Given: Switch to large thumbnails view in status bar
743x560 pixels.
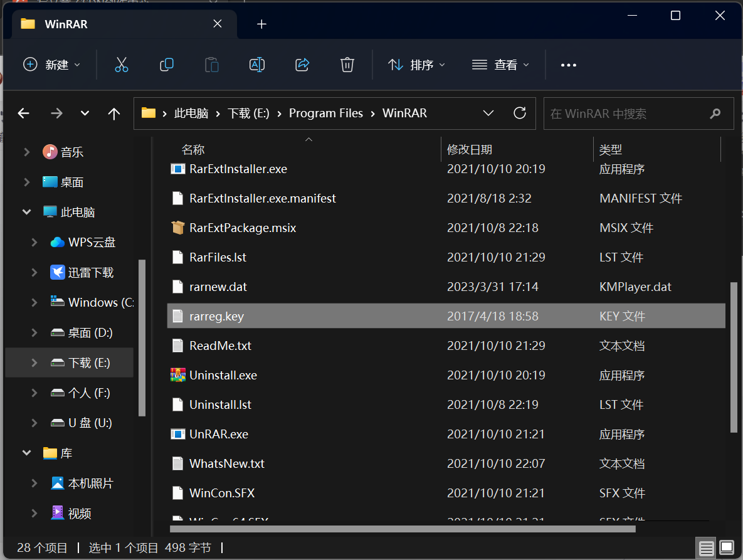Looking at the screenshot, I should 727,547.
